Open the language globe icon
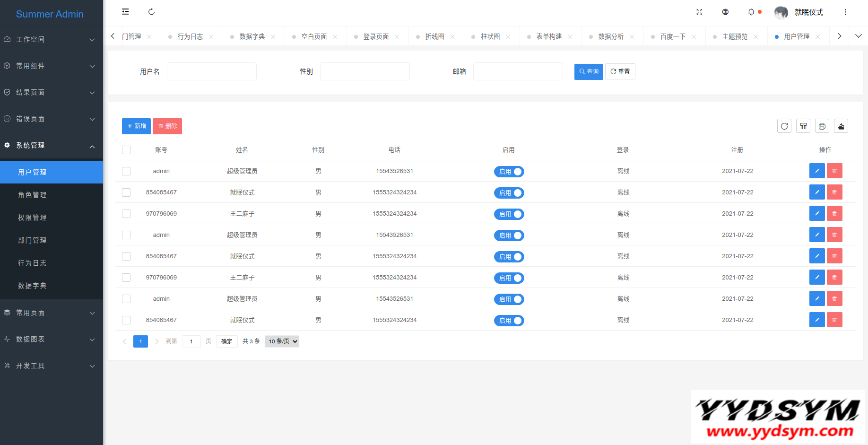 pos(725,12)
